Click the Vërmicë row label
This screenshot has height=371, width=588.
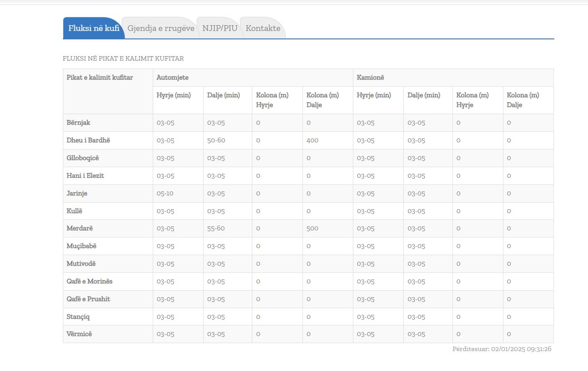point(79,334)
